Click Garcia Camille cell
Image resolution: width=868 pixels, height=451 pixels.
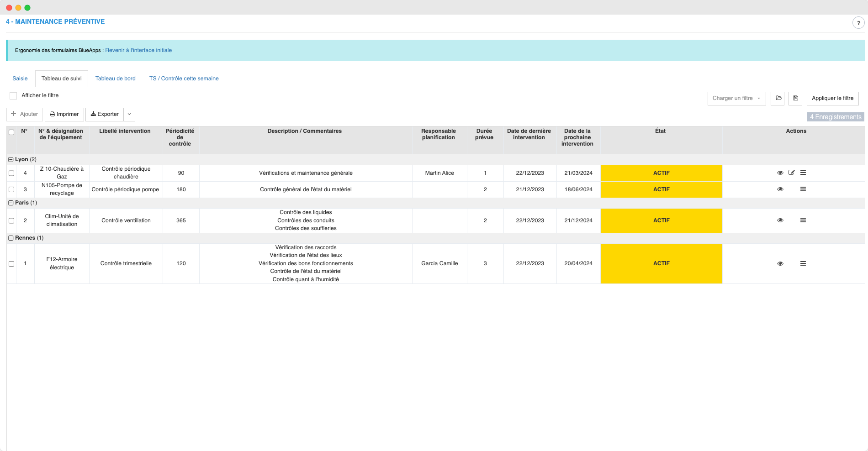click(439, 263)
